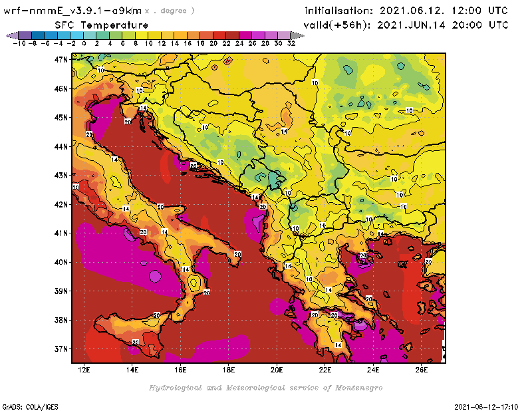The image size is (532, 411).
Task: Click the 43N latitude axis label
Action: [61, 176]
